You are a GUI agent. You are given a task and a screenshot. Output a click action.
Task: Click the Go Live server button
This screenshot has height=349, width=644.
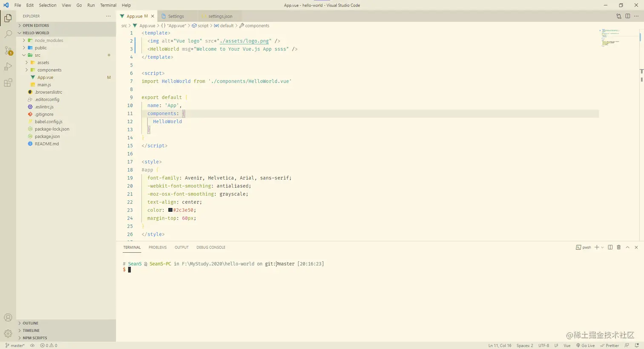coord(586,346)
